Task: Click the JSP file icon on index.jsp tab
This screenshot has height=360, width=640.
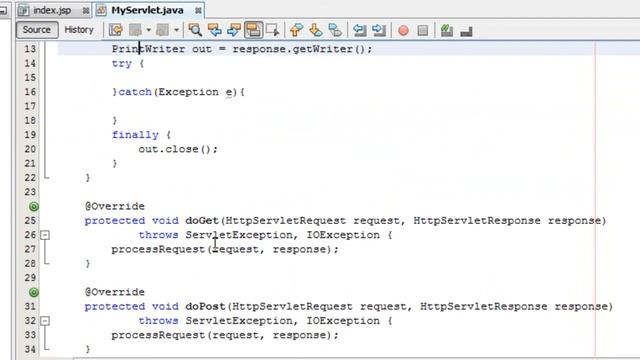Action: point(24,10)
